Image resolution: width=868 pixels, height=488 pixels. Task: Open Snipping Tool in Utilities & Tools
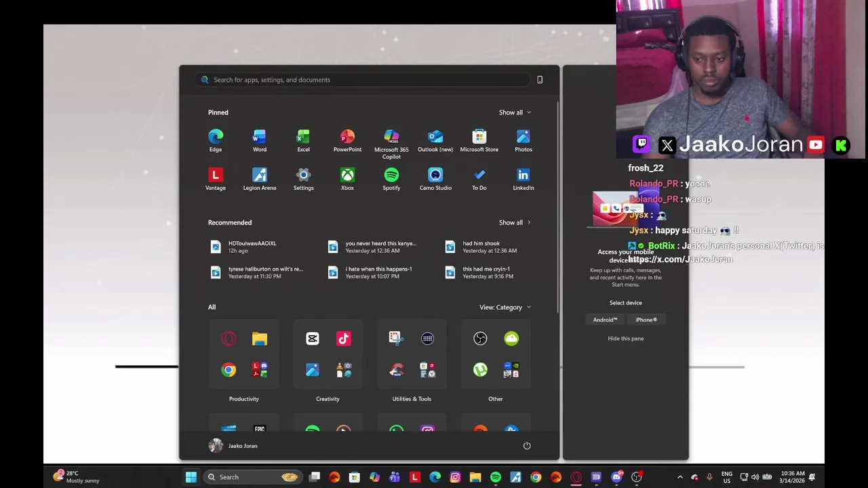tap(396, 338)
